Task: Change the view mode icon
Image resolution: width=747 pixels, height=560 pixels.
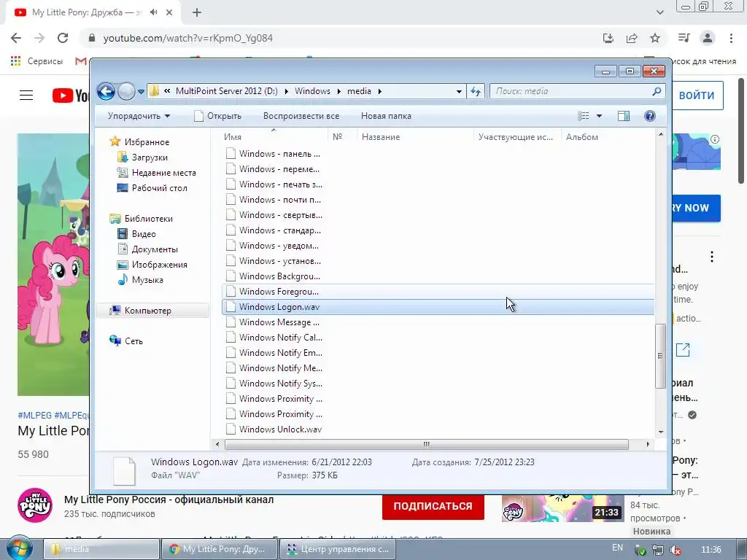Action: tap(584, 116)
